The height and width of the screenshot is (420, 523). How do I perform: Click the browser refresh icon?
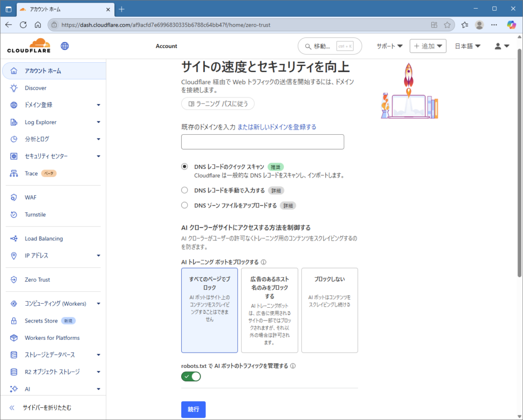pyautogui.click(x=23, y=24)
